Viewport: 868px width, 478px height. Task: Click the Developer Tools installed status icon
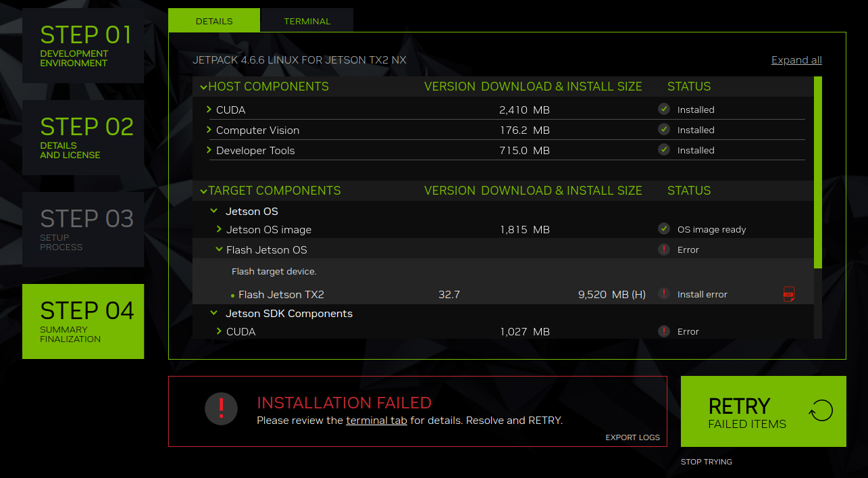664,149
